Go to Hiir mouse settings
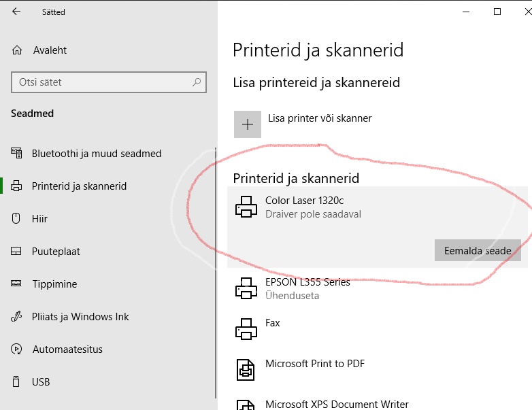The height and width of the screenshot is (410, 532). 39,219
